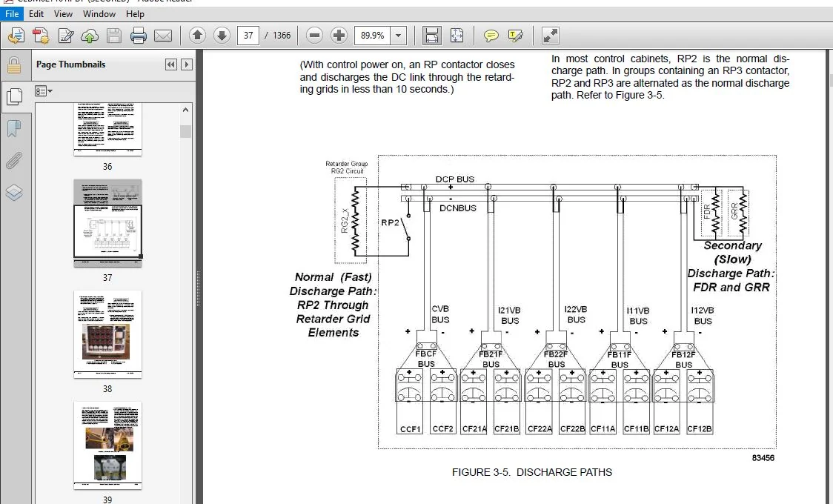Open the Layers panel icon
The height and width of the screenshot is (504, 833).
pos(14,192)
